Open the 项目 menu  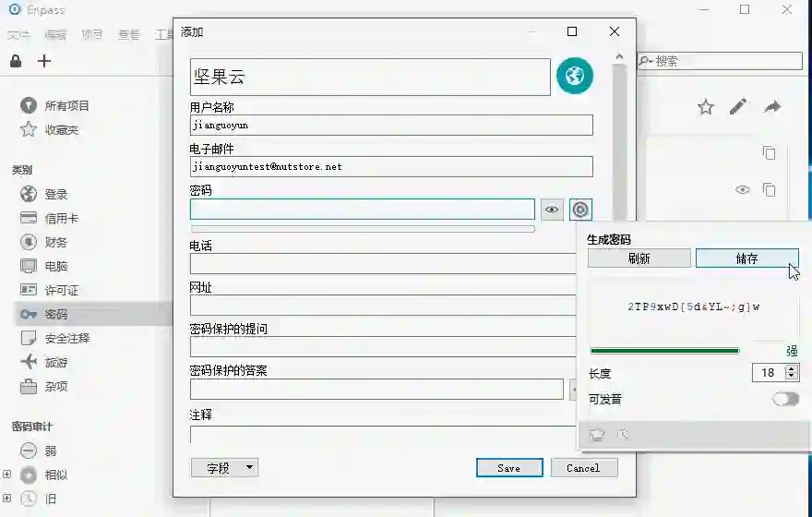point(92,35)
